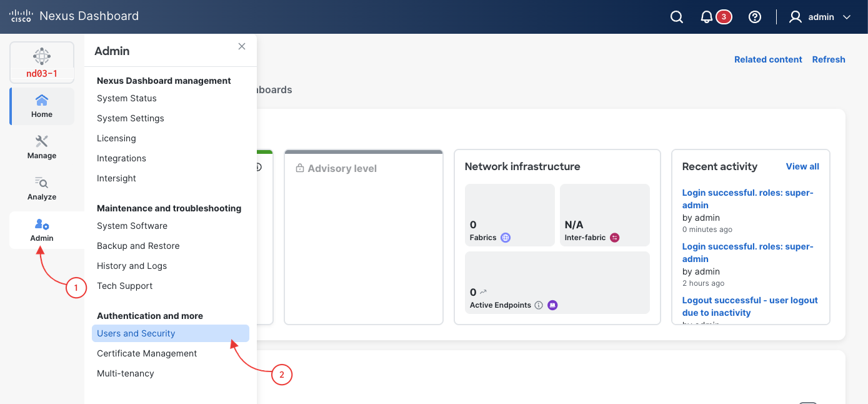Open the Related content link
868x404 pixels.
tap(768, 59)
